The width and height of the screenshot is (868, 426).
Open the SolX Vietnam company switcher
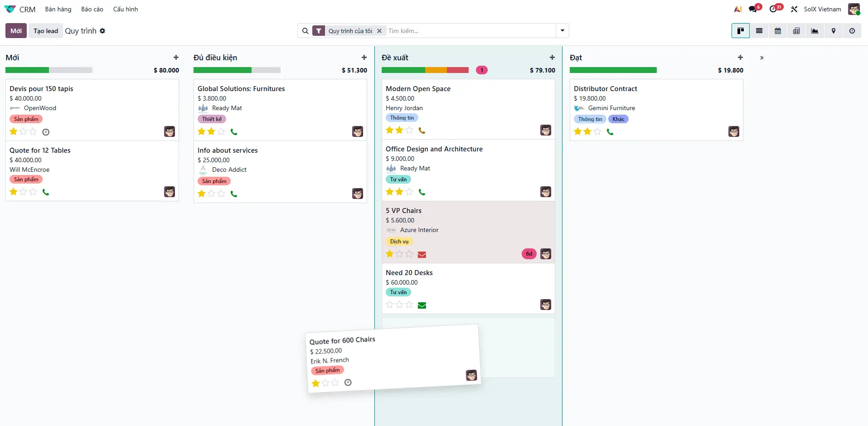pyautogui.click(x=822, y=9)
